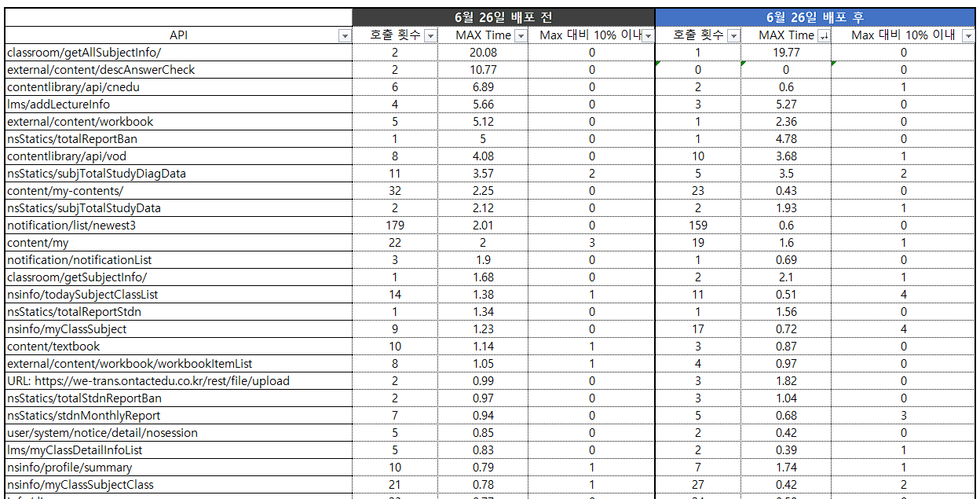Select the 159 call count cell
The height and width of the screenshot is (499, 980).
click(697, 226)
